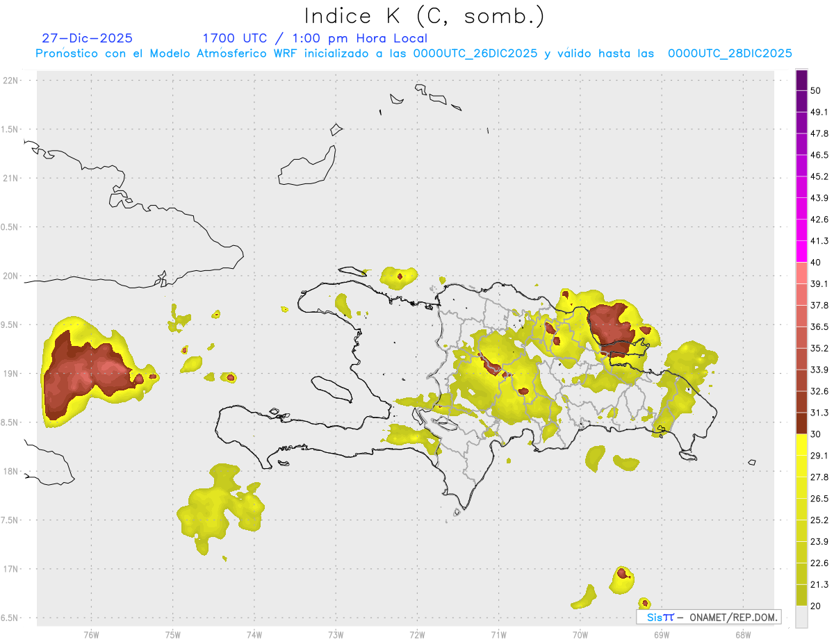Click the "71W" longitude label

click(498, 635)
